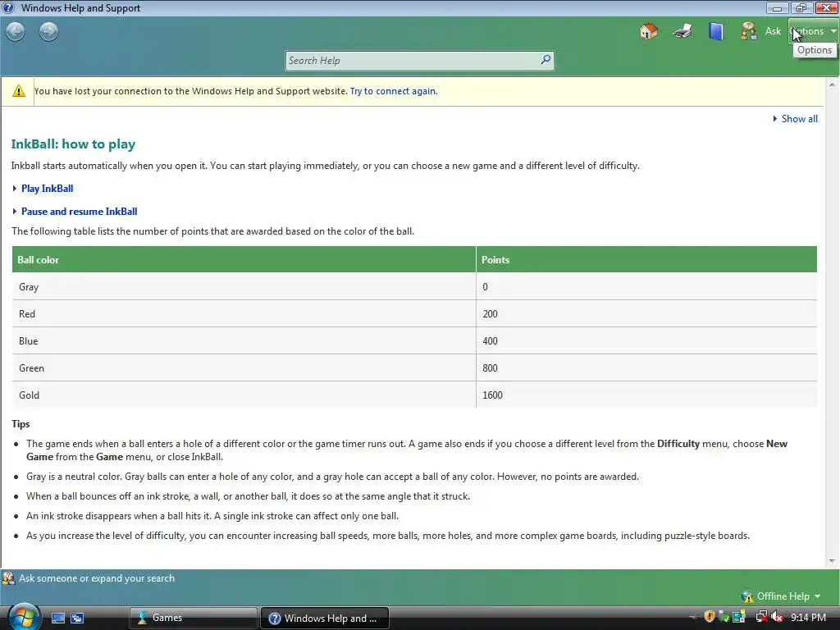Click the content scrollbar down arrow
The height and width of the screenshot is (630, 840).
[832, 561]
